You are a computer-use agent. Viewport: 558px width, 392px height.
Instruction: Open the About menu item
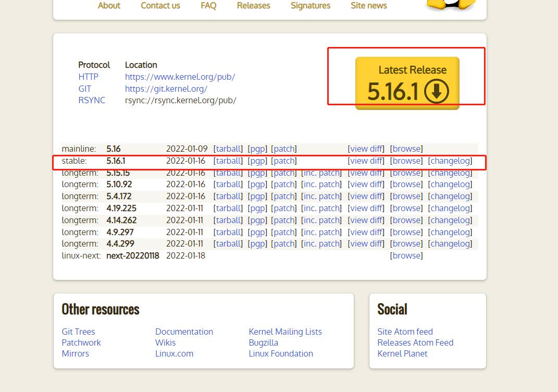[x=109, y=6]
